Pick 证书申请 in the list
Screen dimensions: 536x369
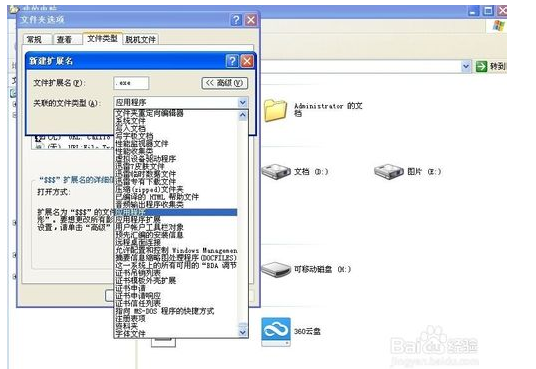(x=176, y=288)
